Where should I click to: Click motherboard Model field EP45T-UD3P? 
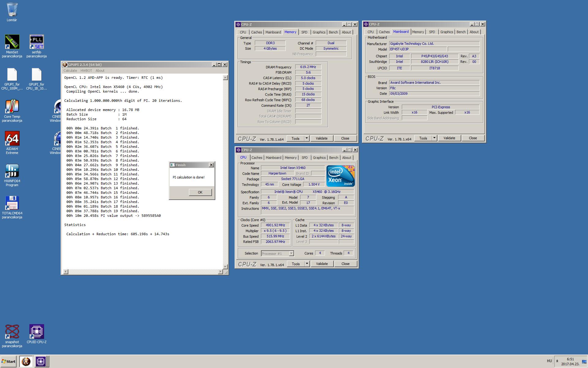click(418, 49)
